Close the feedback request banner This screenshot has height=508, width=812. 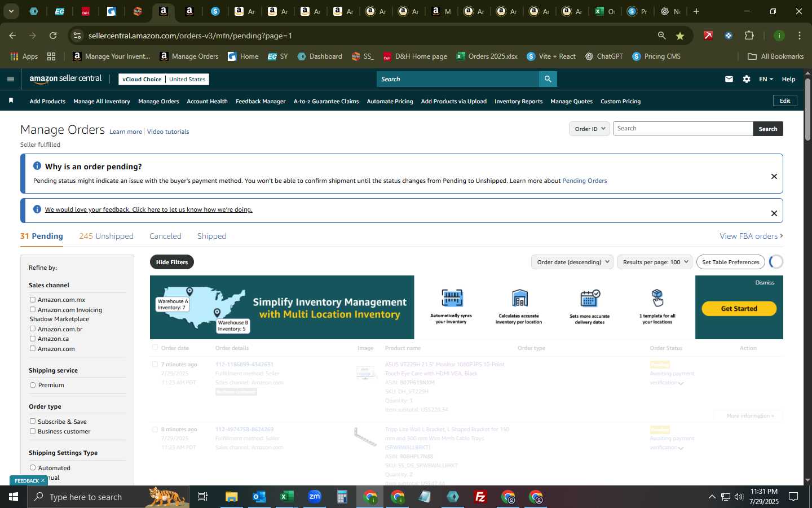click(x=774, y=213)
